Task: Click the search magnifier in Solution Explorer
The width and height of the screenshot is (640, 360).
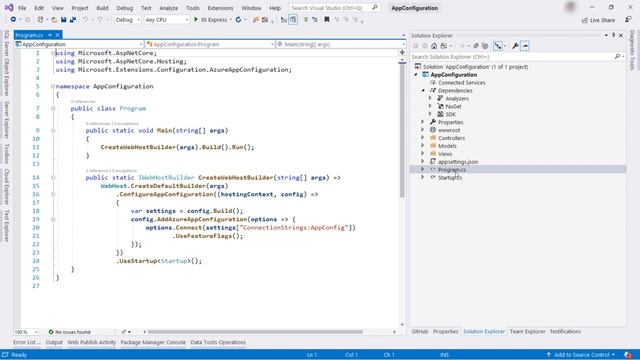Action: [x=617, y=57]
